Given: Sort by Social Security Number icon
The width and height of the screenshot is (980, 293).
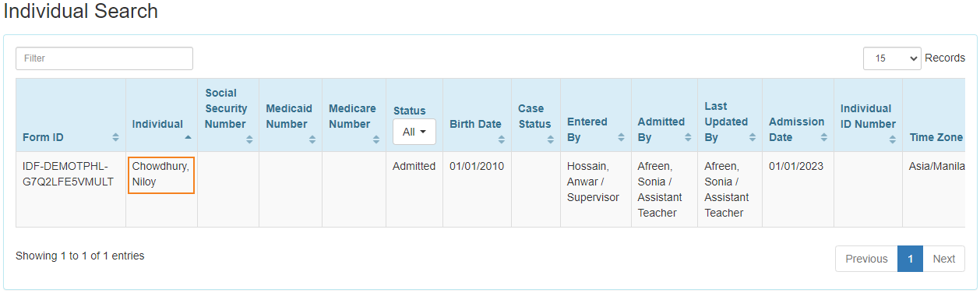Looking at the screenshot, I should [249, 139].
